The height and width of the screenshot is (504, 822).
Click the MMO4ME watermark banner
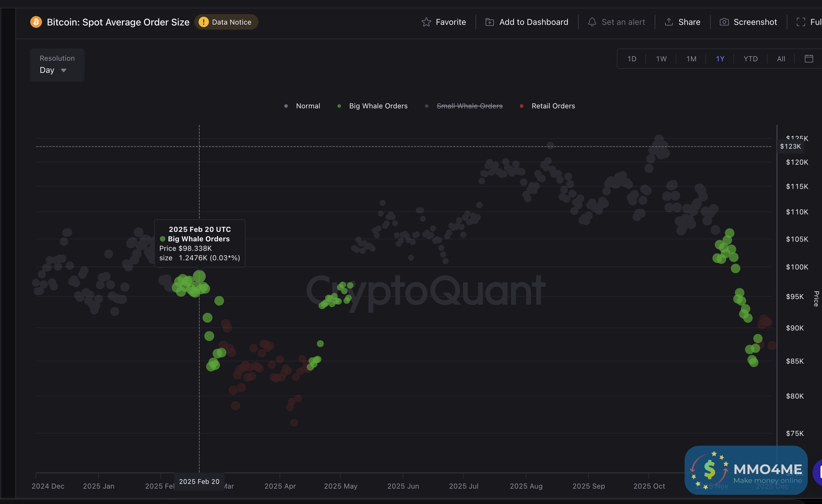[x=746, y=470]
